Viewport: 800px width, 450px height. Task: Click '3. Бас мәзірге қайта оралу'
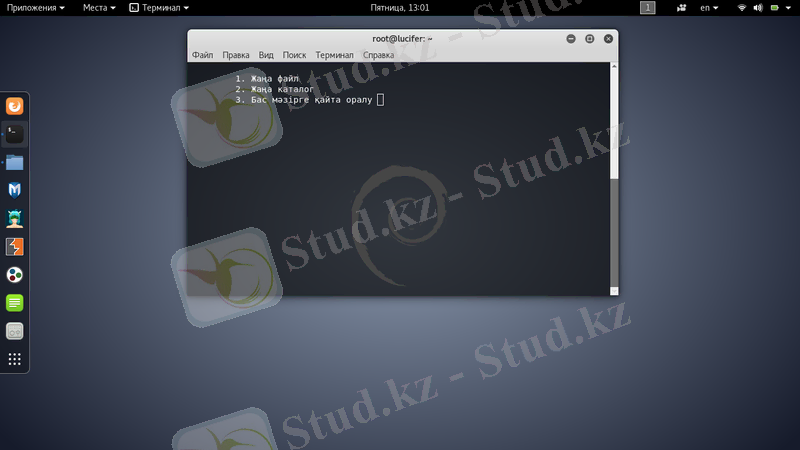(x=304, y=100)
